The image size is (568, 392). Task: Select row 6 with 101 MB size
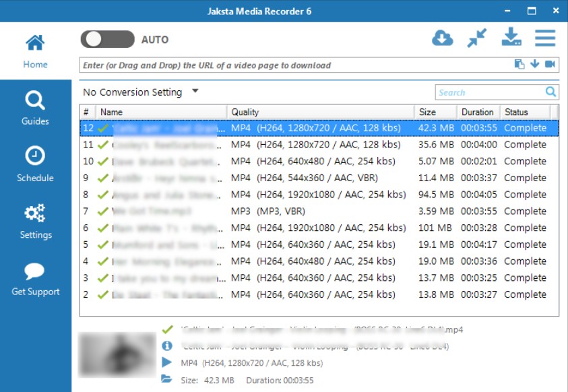coord(319,228)
